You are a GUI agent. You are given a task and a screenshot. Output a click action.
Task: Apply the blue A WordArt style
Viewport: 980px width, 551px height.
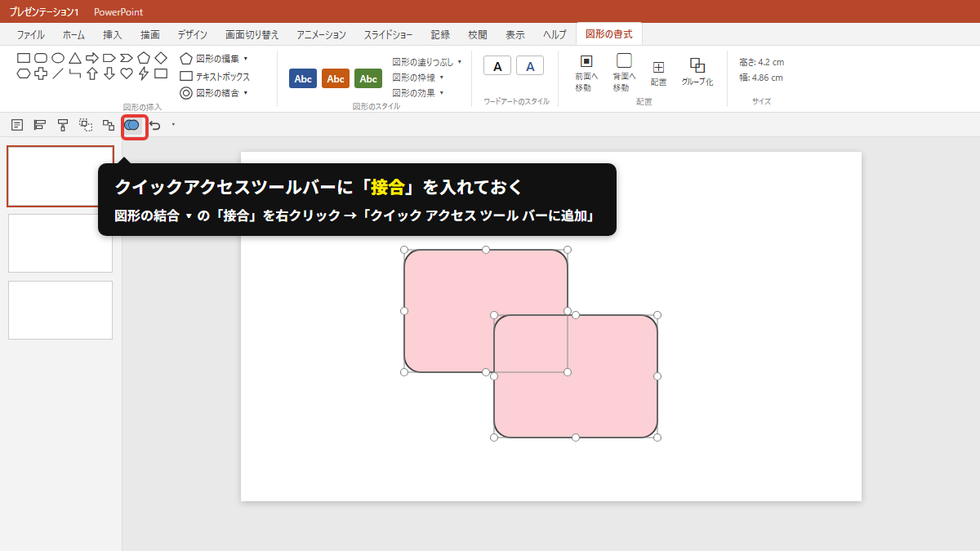(x=530, y=66)
